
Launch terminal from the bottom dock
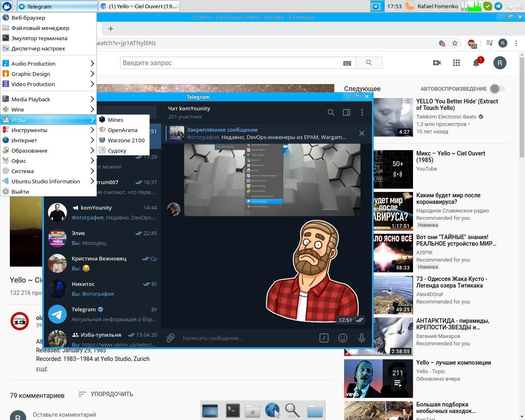coord(233,410)
